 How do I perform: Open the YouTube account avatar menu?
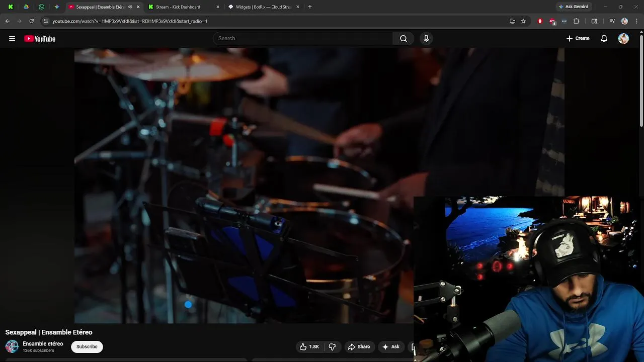pos(623,39)
